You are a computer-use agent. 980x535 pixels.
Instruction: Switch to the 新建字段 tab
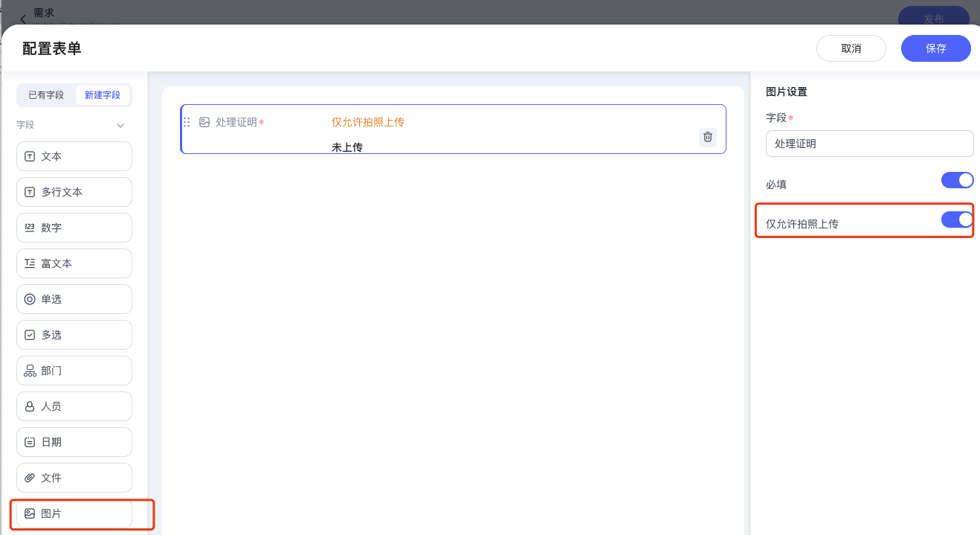tap(103, 95)
